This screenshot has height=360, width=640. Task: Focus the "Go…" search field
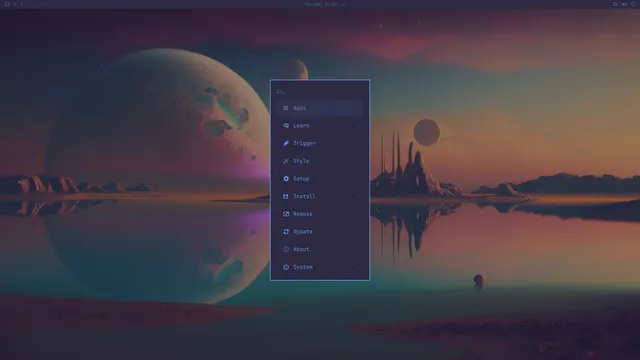(320, 92)
